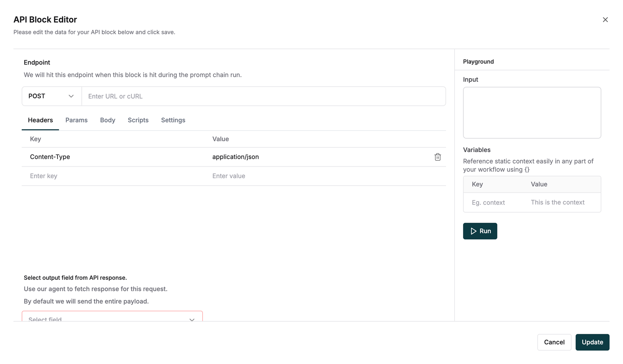The height and width of the screenshot is (364, 623).
Task: Delete the Content-Type header using the trash icon
Action: click(x=437, y=157)
